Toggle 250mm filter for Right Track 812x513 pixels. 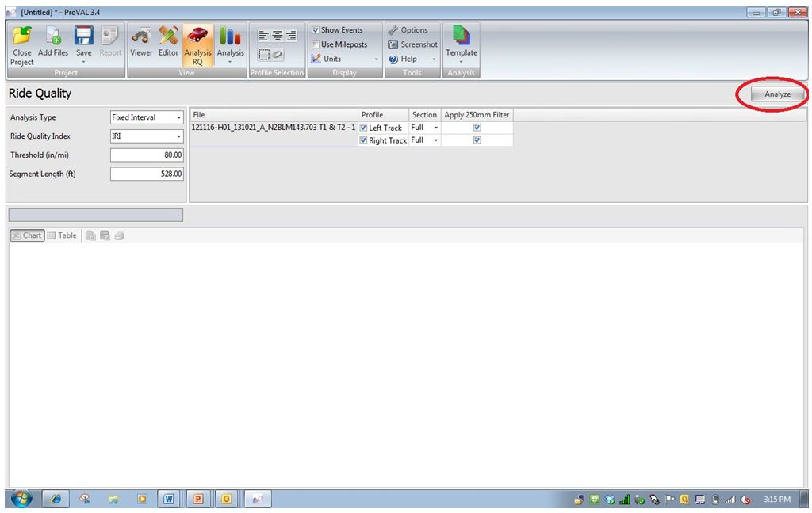click(477, 140)
